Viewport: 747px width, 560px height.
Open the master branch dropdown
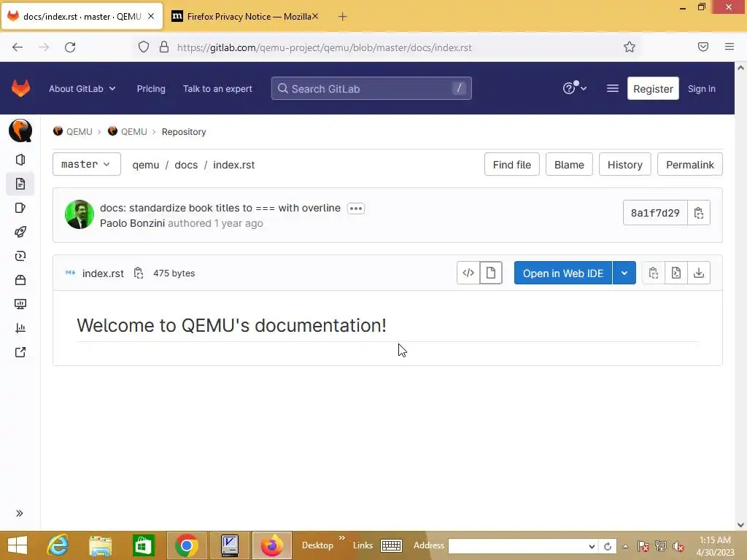86,164
